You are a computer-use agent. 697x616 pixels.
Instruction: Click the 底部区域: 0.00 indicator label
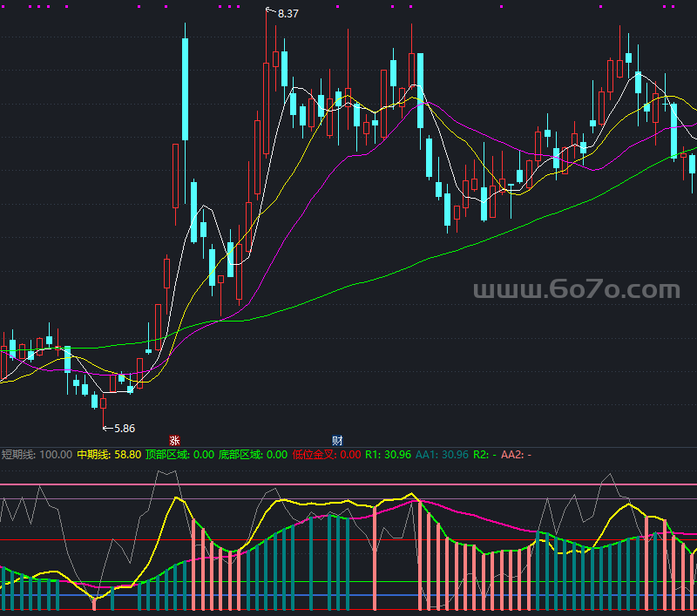point(253,455)
